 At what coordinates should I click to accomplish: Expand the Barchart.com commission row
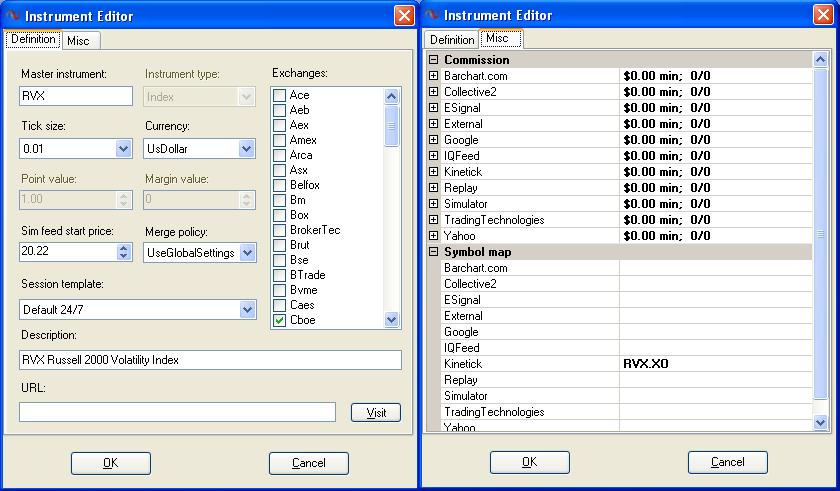[433, 76]
